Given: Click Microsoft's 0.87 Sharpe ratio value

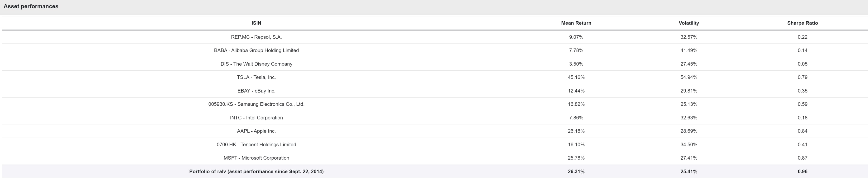Looking at the screenshot, I should tap(802, 158).
